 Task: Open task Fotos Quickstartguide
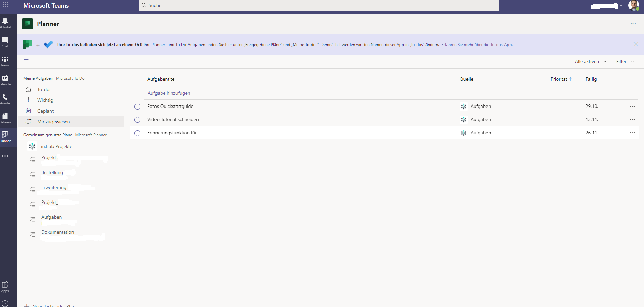coord(170,106)
